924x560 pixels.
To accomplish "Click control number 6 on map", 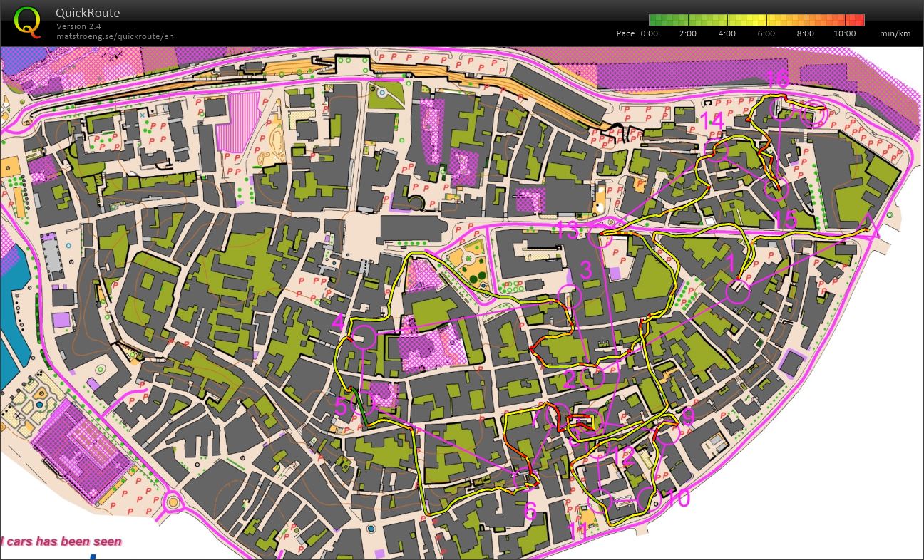I will pos(530,511).
